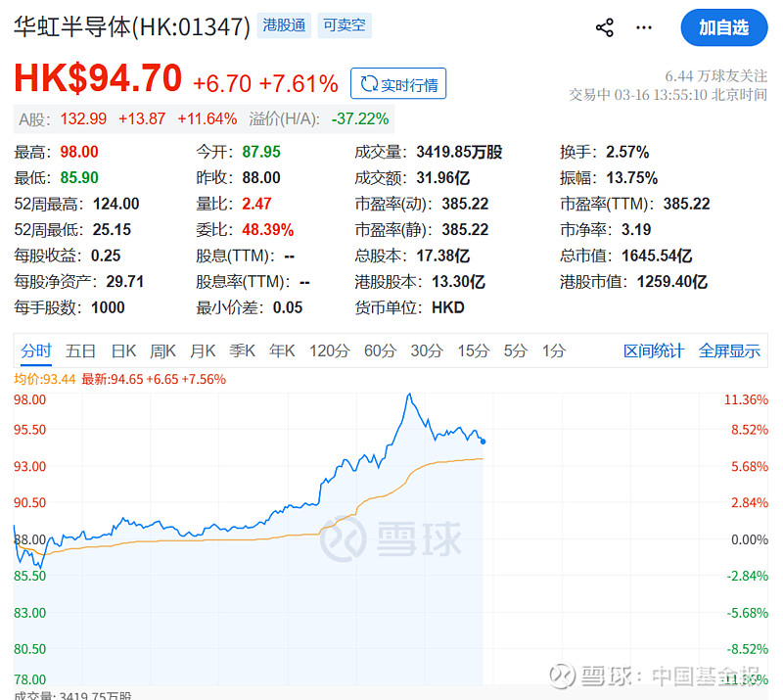Switch to the 五日 chart tab
783x700 pixels.
(x=80, y=350)
